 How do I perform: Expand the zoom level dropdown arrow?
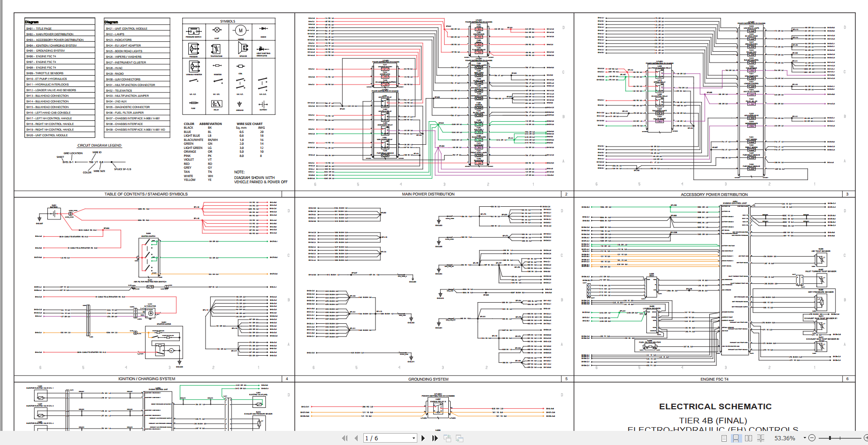804,438
